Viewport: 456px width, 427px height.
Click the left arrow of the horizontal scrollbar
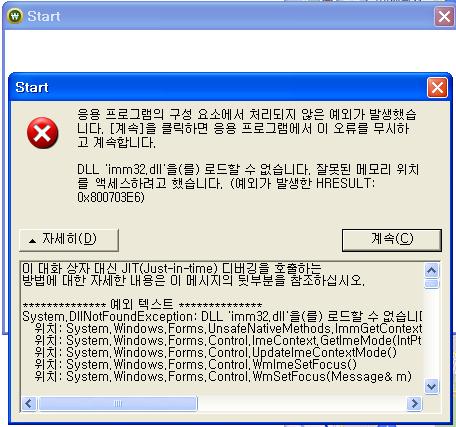(x=29, y=403)
